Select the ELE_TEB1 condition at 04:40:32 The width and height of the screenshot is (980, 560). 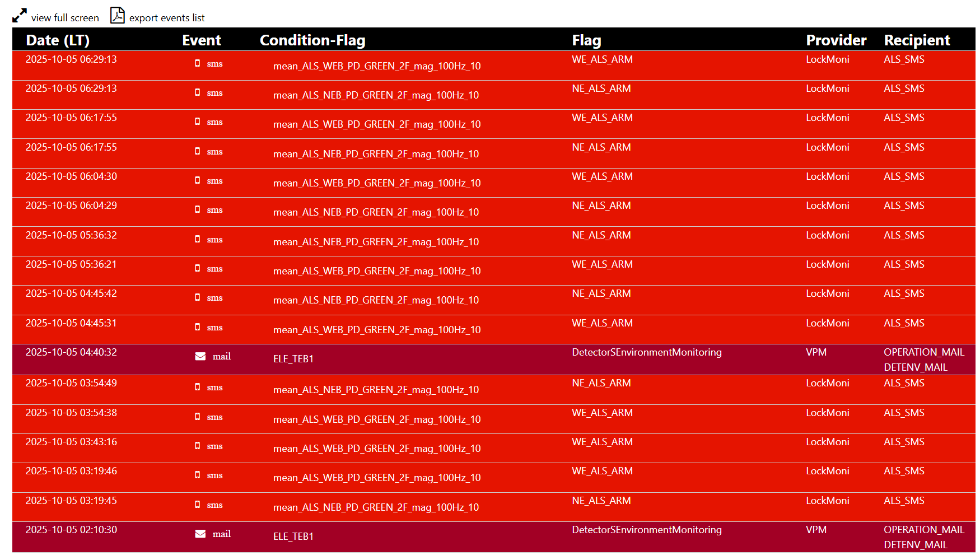click(293, 359)
